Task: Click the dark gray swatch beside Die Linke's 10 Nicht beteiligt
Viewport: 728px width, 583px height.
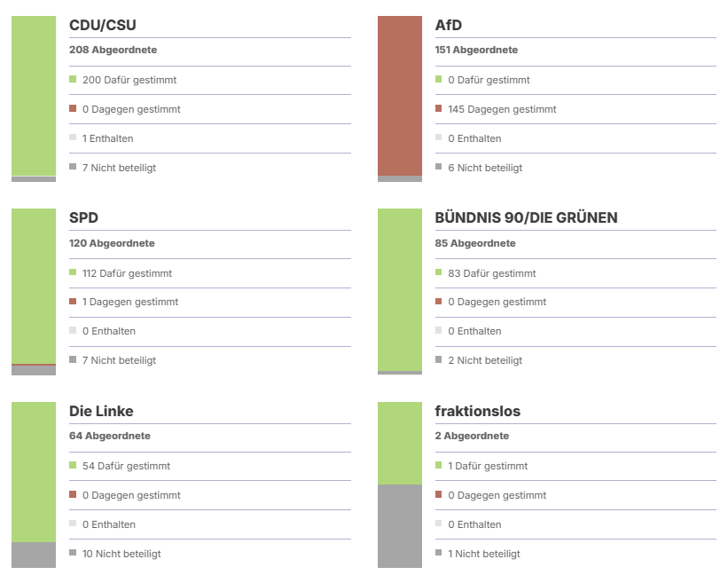Action: pos(73,553)
